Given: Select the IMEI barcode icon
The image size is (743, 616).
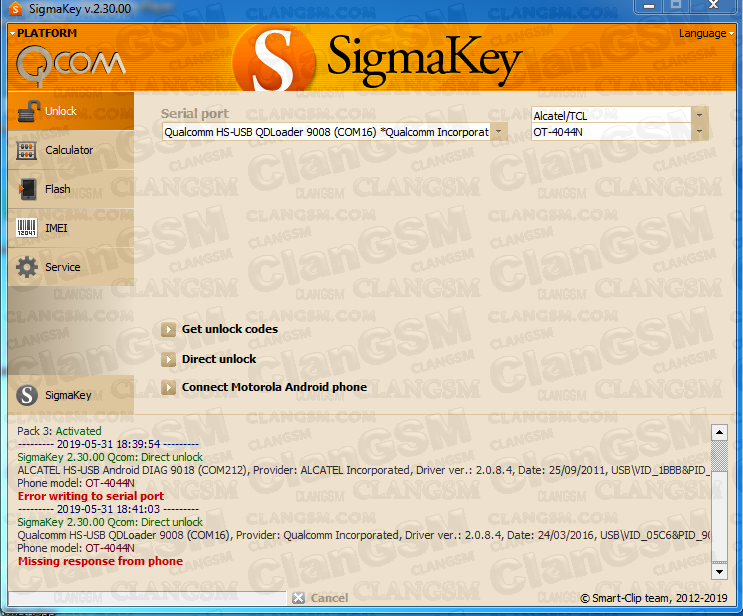Looking at the screenshot, I should pyautogui.click(x=27, y=228).
